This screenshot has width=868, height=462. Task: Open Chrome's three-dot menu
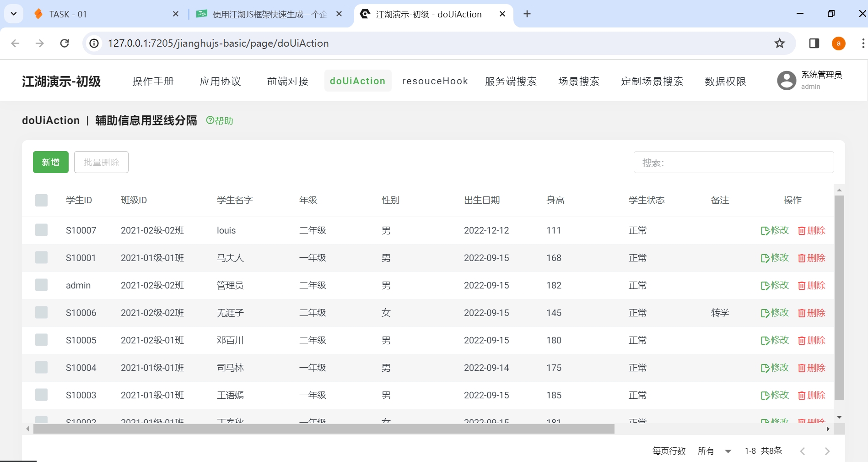point(863,43)
